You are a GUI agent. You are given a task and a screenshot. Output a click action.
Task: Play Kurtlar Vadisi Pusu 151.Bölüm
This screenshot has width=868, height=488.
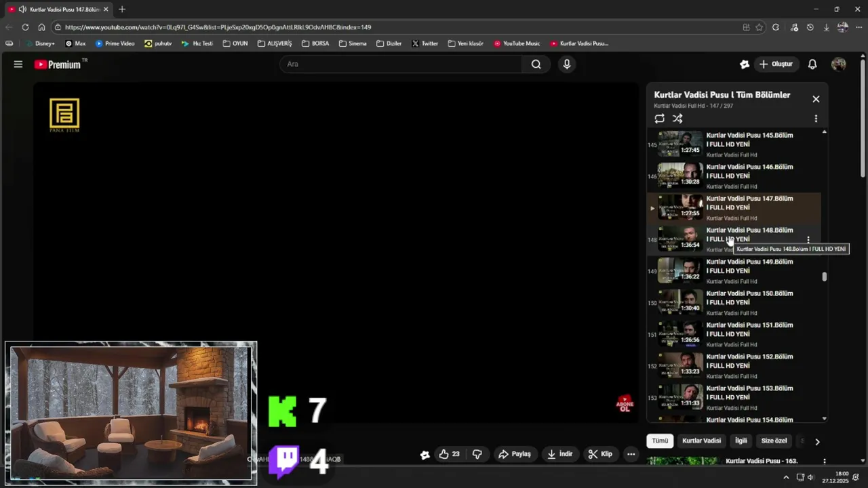pyautogui.click(x=734, y=334)
